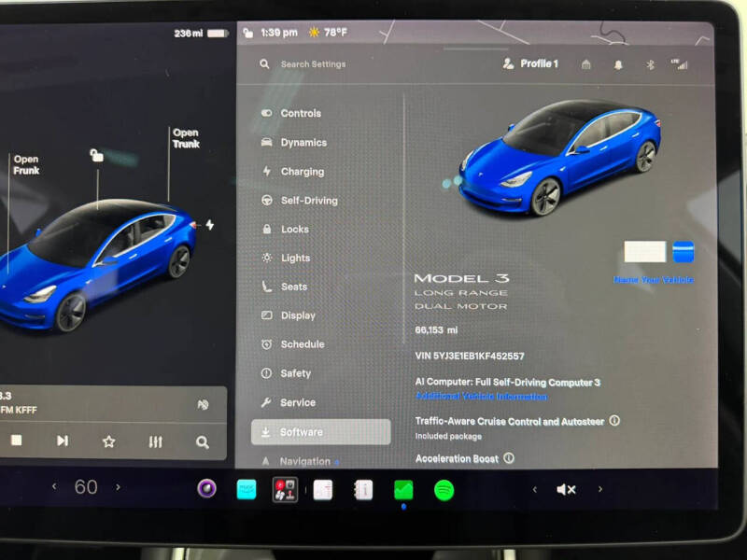747x560 pixels.
Task: Open the white calendar app icon
Action: [x=322, y=490]
